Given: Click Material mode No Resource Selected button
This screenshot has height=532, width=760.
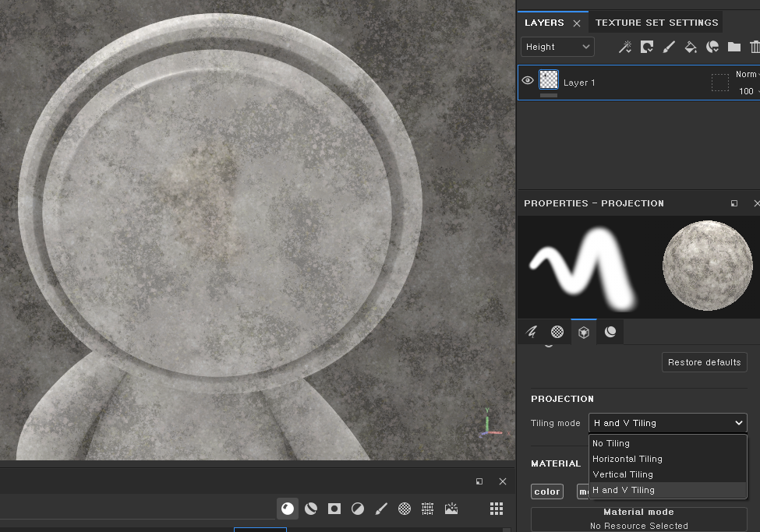Looking at the screenshot, I should click(639, 519).
